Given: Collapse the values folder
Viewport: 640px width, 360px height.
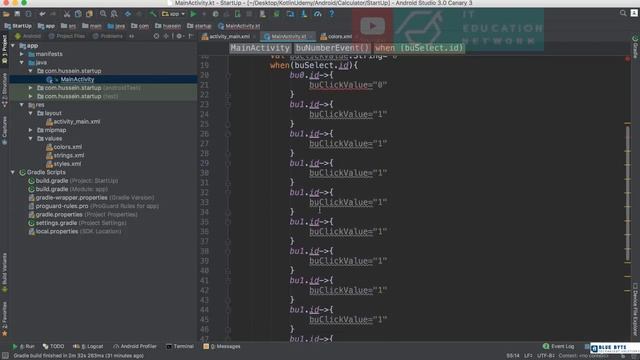Looking at the screenshot, I should (30, 139).
